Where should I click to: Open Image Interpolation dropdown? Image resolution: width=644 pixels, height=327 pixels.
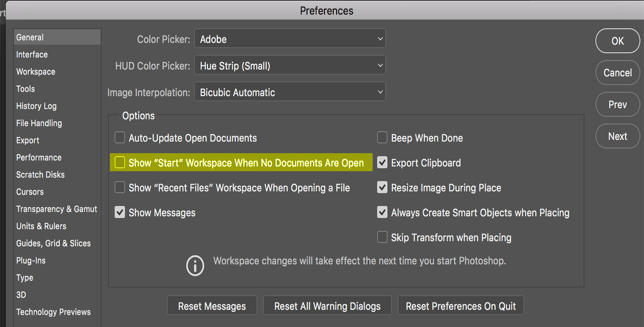point(290,92)
